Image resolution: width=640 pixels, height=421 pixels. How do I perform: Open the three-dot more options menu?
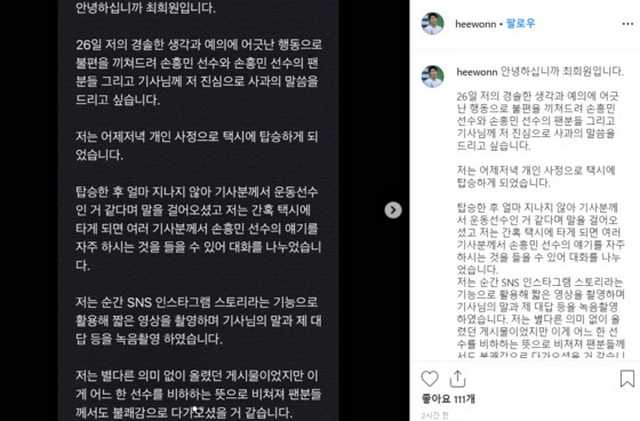(x=627, y=24)
